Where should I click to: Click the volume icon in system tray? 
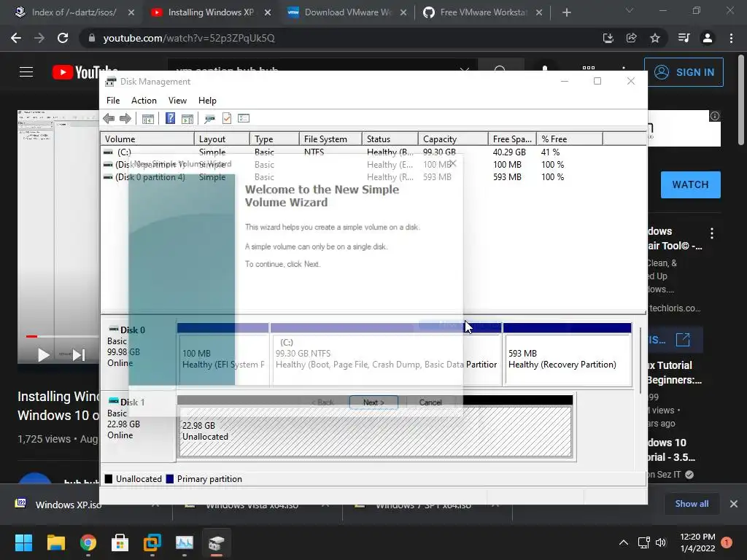[x=661, y=542]
